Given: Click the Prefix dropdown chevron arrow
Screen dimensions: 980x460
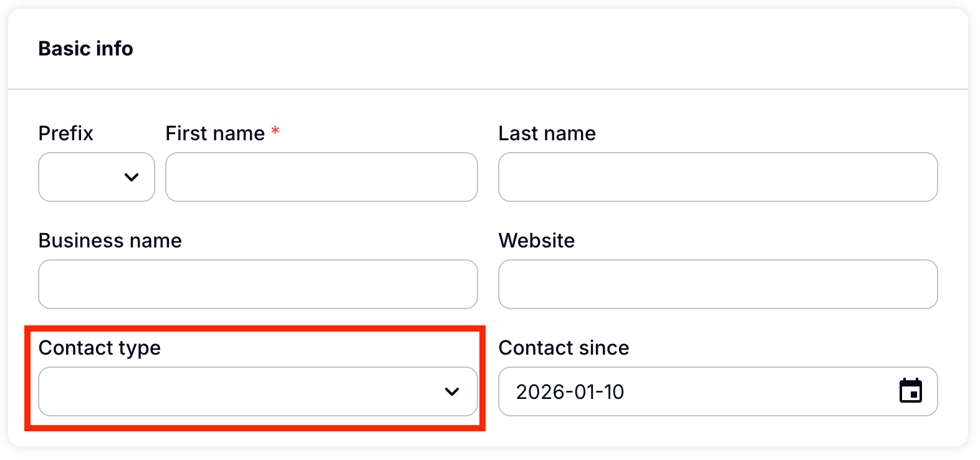Looking at the screenshot, I should pyautogui.click(x=132, y=177).
